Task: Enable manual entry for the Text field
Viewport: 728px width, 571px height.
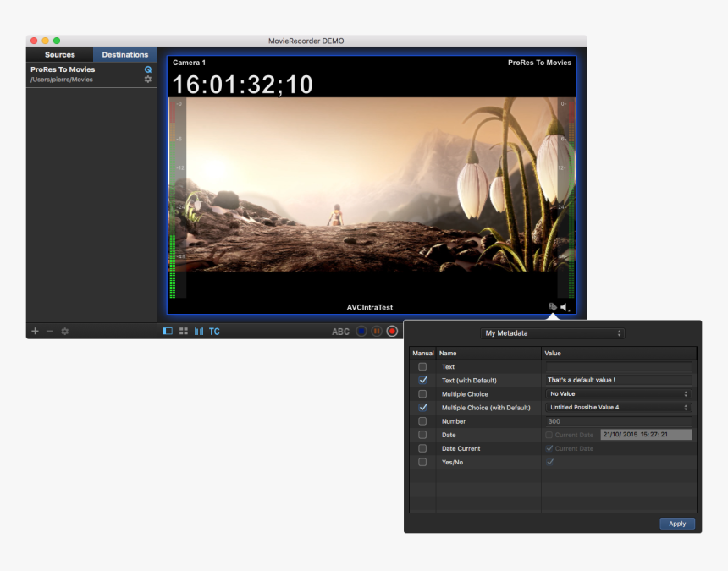Action: click(x=422, y=366)
